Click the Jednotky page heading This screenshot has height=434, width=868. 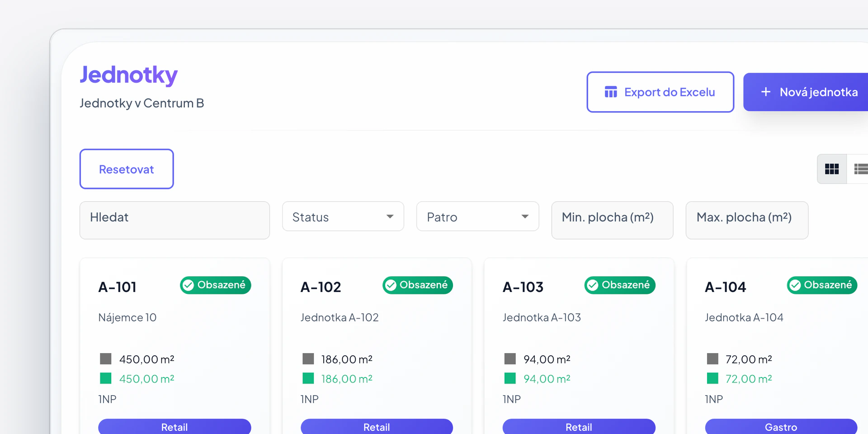(x=129, y=75)
